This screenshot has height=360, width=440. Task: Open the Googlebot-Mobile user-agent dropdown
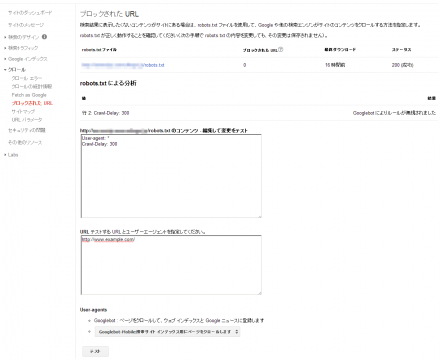tap(167, 332)
